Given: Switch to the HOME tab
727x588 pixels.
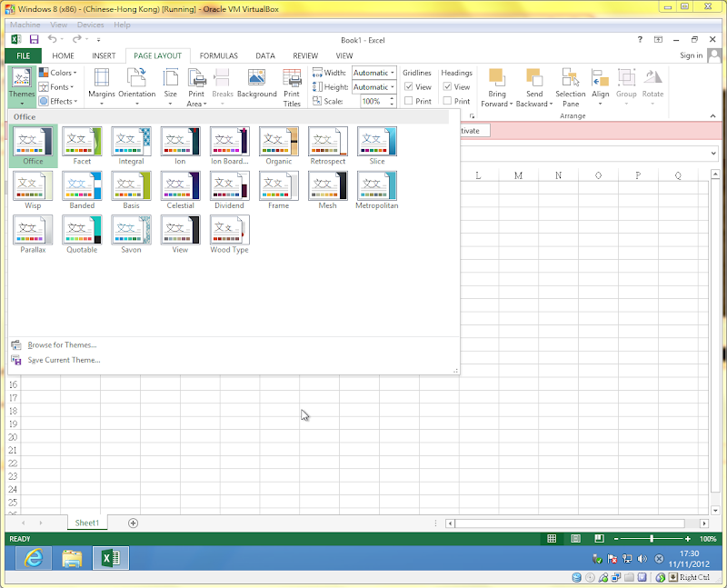Looking at the screenshot, I should pyautogui.click(x=63, y=55).
